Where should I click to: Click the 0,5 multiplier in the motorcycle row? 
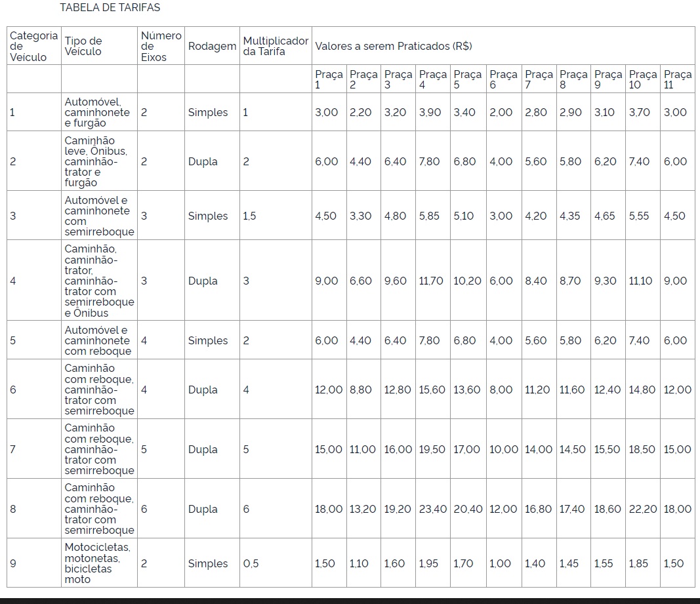coord(251,563)
